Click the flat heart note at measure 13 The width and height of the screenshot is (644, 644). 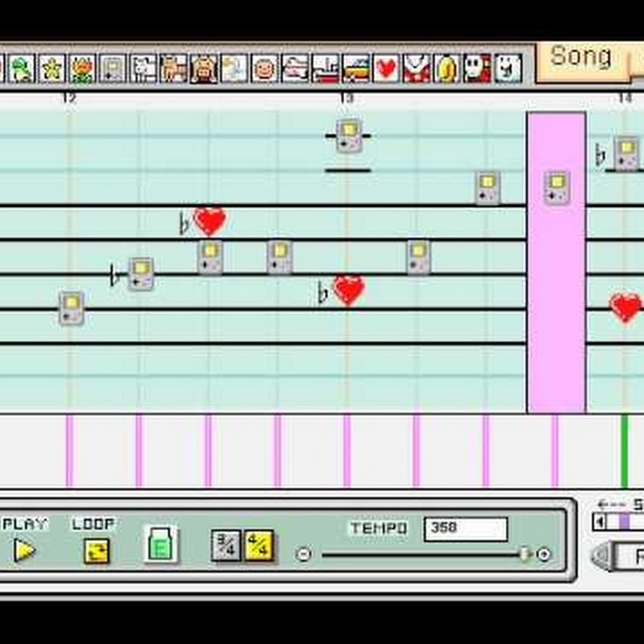348,290
